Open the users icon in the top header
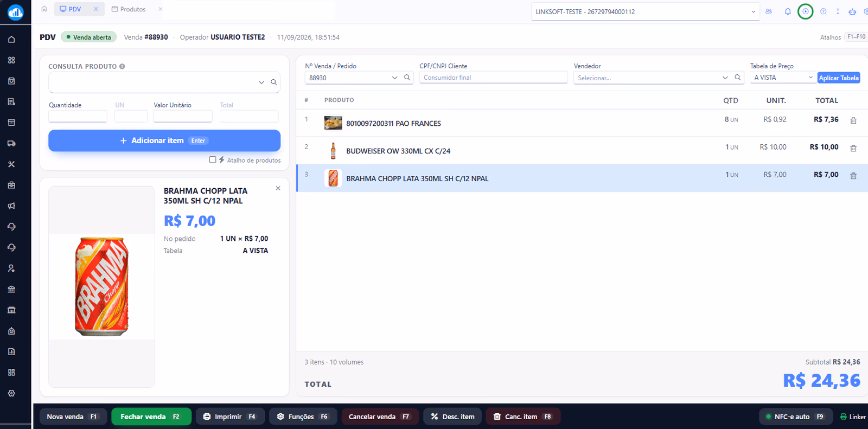This screenshot has width=868, height=429. click(x=769, y=11)
